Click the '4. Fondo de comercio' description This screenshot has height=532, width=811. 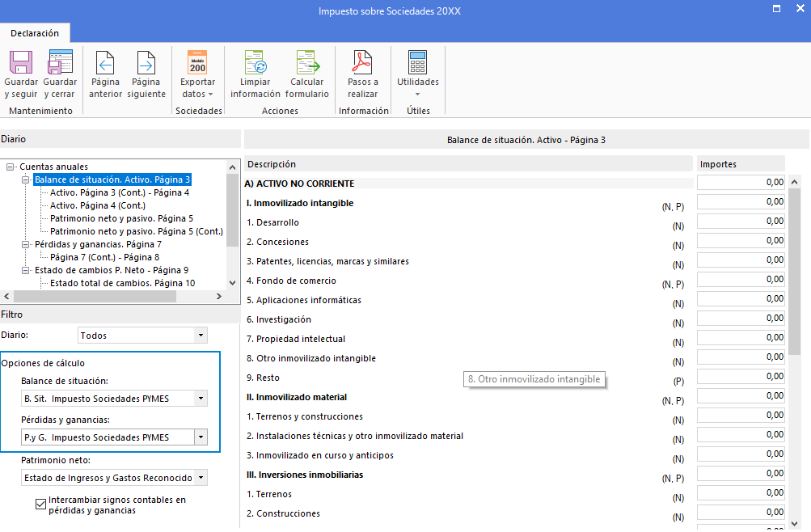[291, 281]
